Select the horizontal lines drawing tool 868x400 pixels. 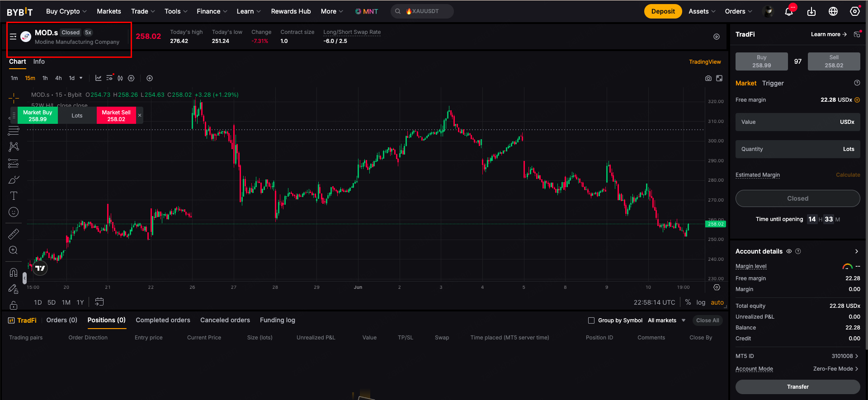tap(14, 131)
